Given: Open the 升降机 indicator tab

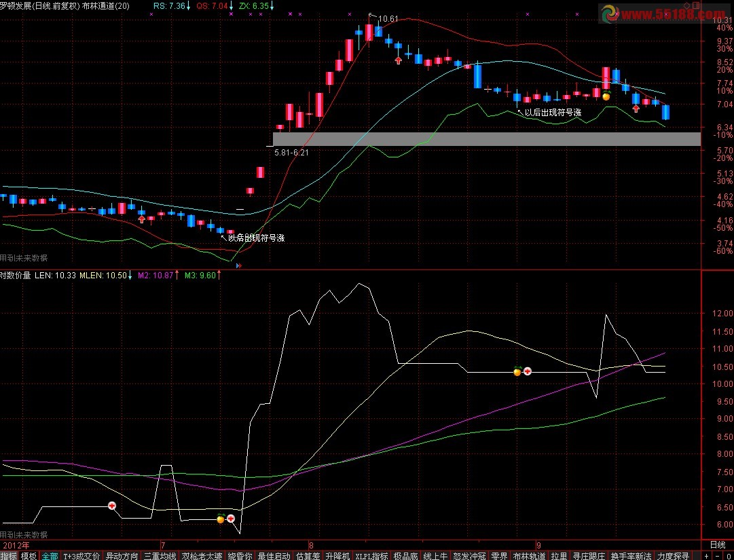Looking at the screenshot, I should click(338, 556).
